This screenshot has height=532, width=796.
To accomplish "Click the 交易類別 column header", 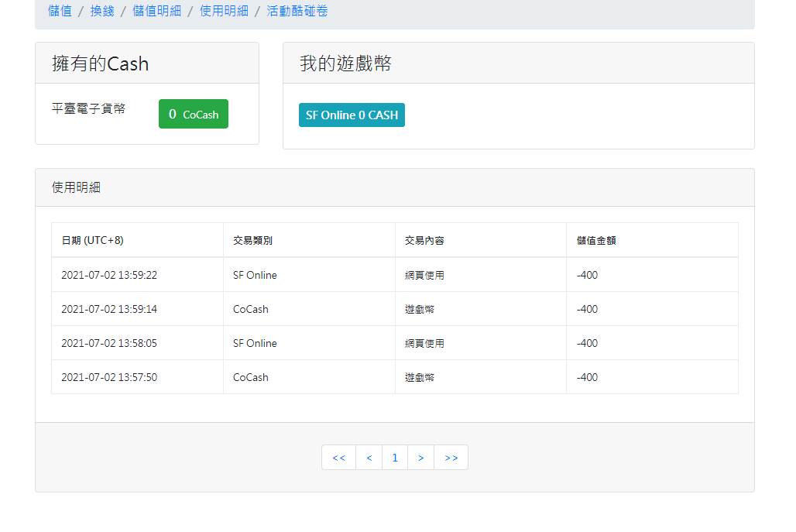I will (x=252, y=240).
